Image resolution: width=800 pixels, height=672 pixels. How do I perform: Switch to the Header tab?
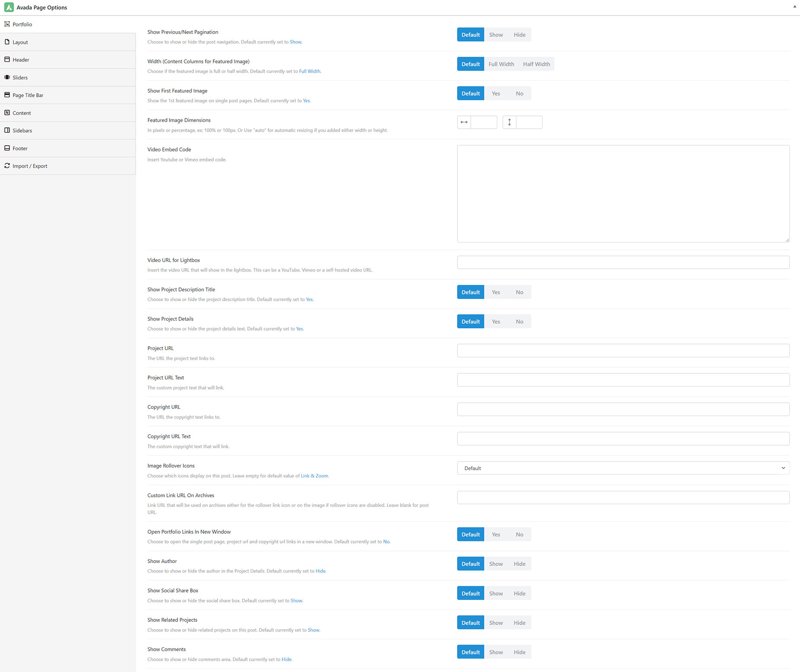tap(68, 60)
